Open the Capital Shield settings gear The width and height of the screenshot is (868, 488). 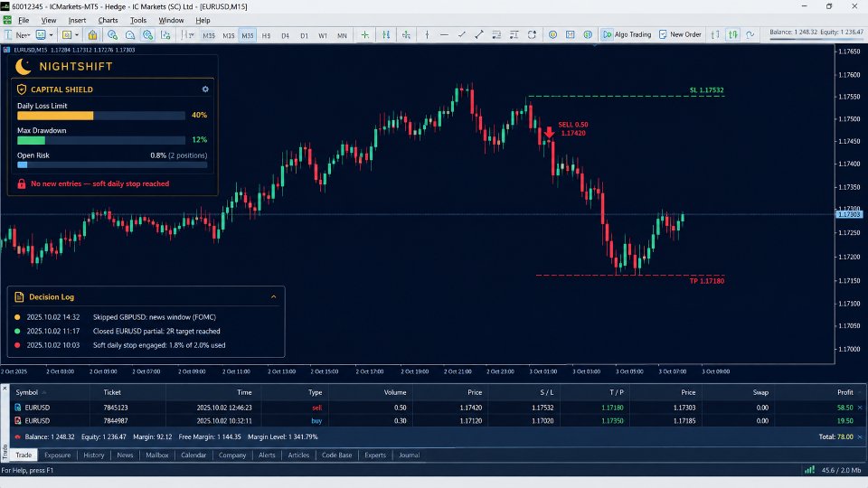pyautogui.click(x=205, y=89)
